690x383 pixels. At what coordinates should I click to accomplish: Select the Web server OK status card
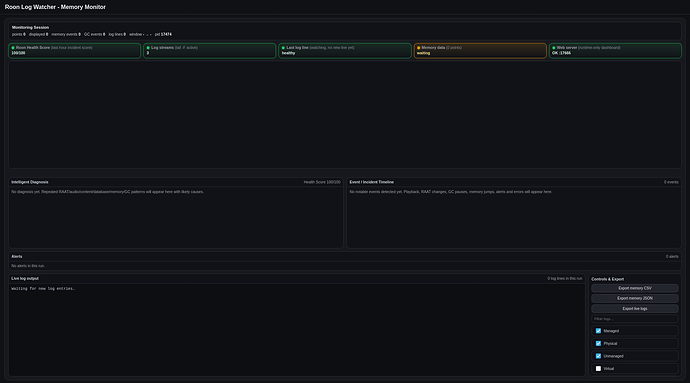click(x=615, y=51)
